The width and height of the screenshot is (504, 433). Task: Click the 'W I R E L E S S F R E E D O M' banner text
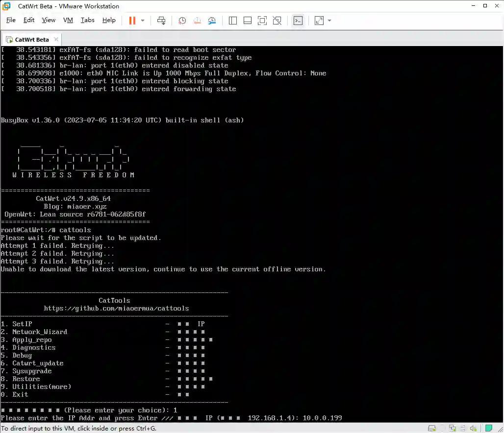pos(73,175)
